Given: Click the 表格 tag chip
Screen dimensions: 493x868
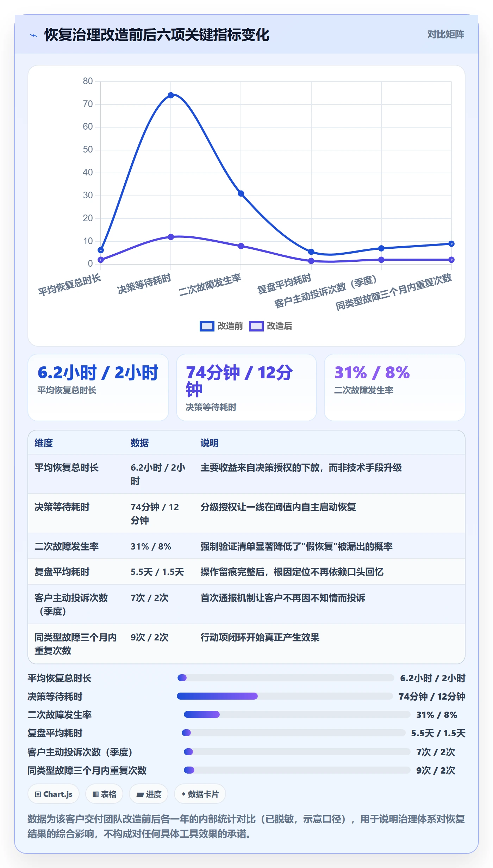Looking at the screenshot, I should (x=104, y=794).
